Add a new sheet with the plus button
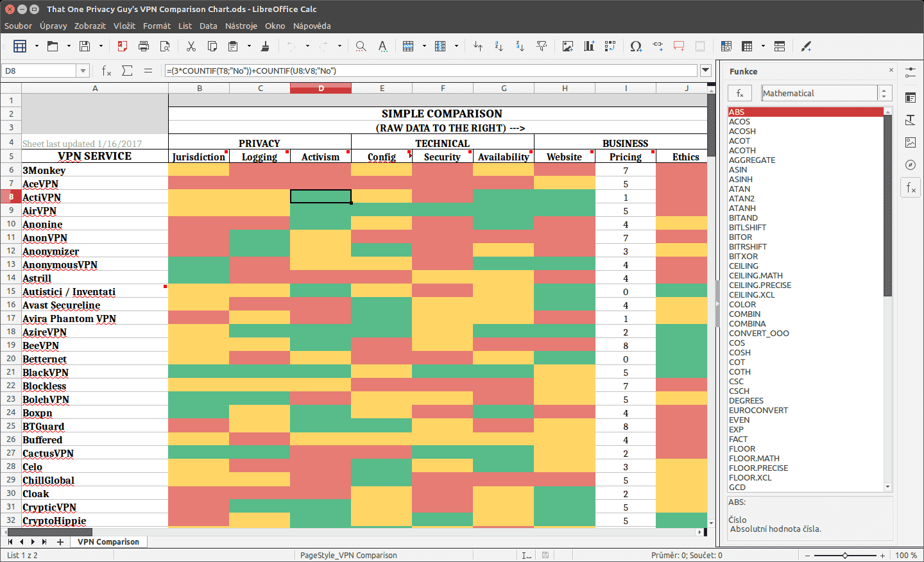924x562 pixels. (60, 542)
